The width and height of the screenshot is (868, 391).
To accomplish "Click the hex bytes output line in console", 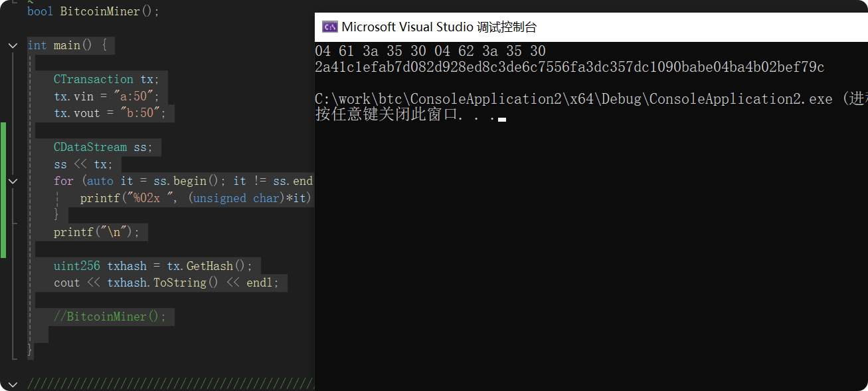I will click(430, 51).
